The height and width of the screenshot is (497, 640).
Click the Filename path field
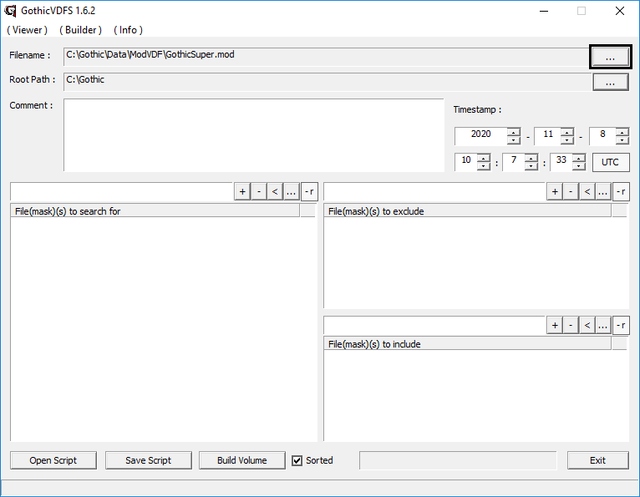tap(325, 56)
